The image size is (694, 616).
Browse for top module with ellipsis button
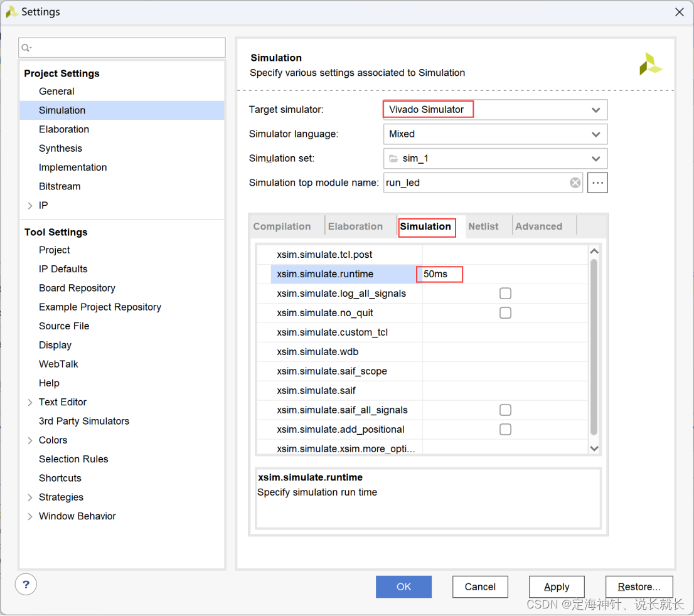[x=597, y=183]
